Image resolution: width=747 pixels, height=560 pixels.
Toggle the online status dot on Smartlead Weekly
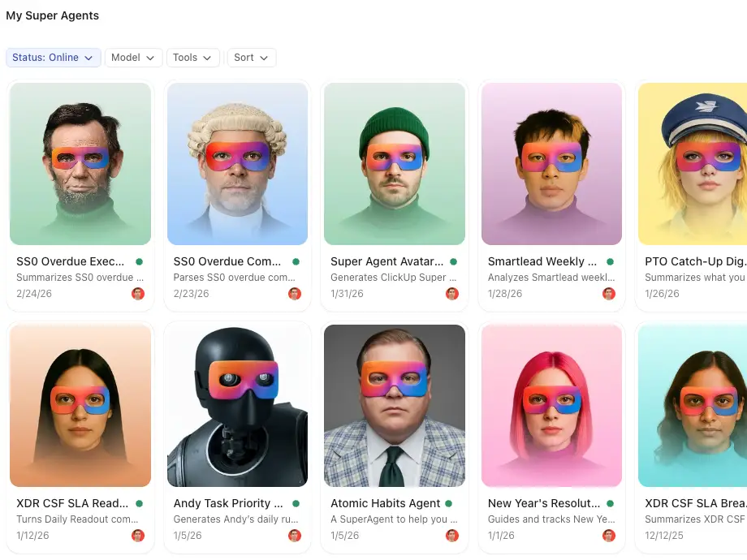pos(611,261)
